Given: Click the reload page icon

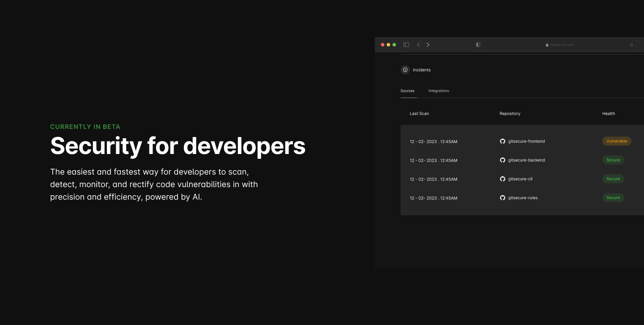Looking at the screenshot, I should click(x=631, y=45).
